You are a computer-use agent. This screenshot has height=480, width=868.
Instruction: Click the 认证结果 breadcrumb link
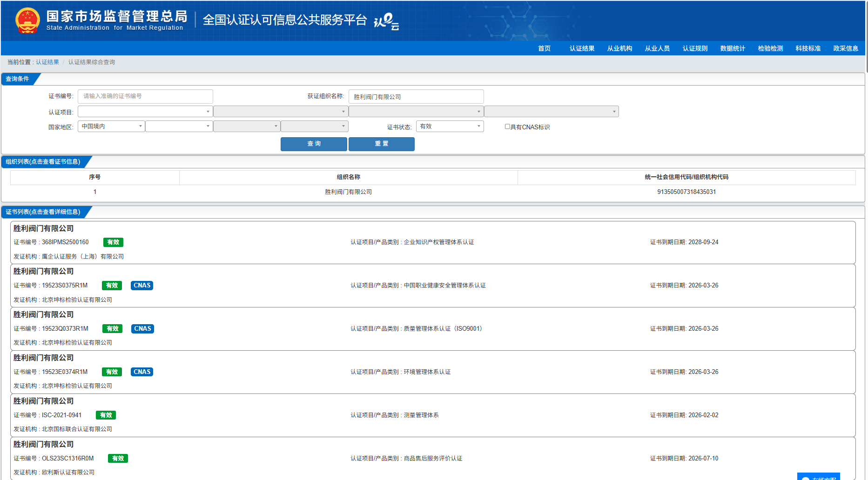click(x=47, y=62)
